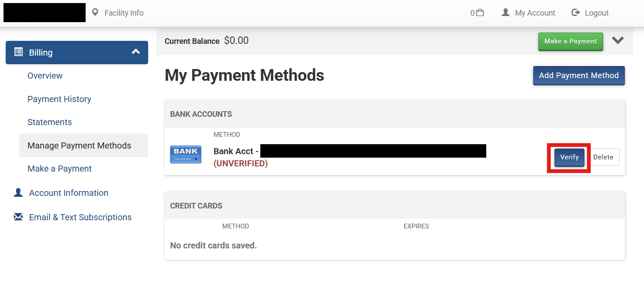Collapse the Billing section with its chevron
This screenshot has height=281, width=644.
click(x=136, y=52)
